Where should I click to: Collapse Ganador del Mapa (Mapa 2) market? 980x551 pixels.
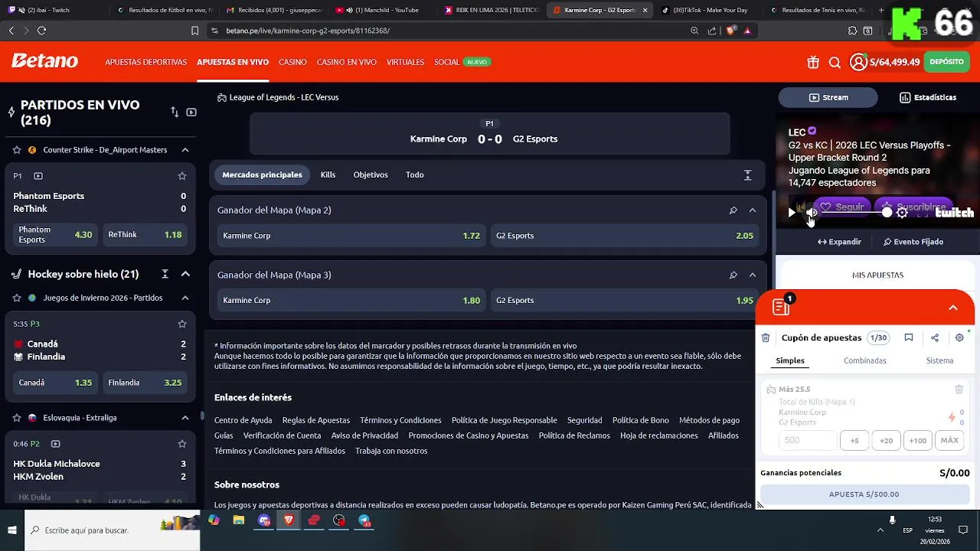click(753, 210)
